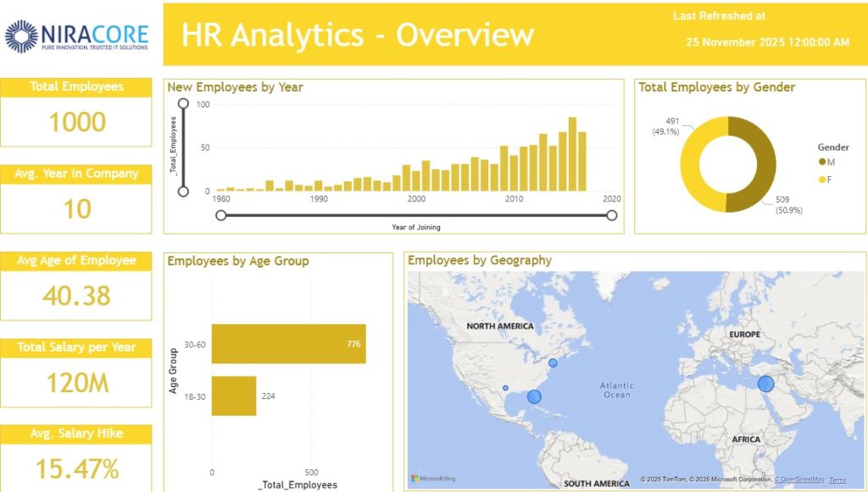Click the Total Employees value 1000
Viewport: 868px width, 492px height.
77,122
